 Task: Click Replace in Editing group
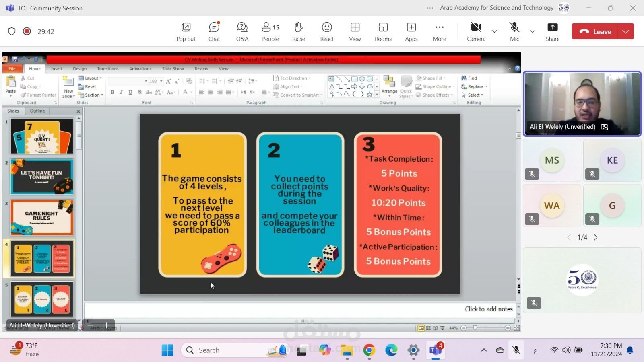click(474, 86)
